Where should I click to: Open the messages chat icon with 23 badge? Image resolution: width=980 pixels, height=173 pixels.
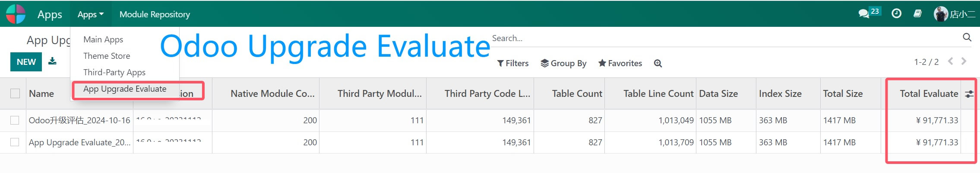tap(869, 13)
